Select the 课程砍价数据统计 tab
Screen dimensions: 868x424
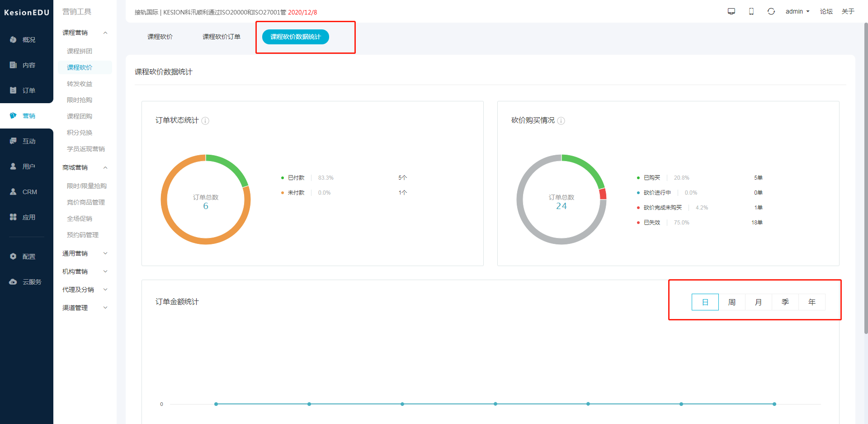pos(296,37)
